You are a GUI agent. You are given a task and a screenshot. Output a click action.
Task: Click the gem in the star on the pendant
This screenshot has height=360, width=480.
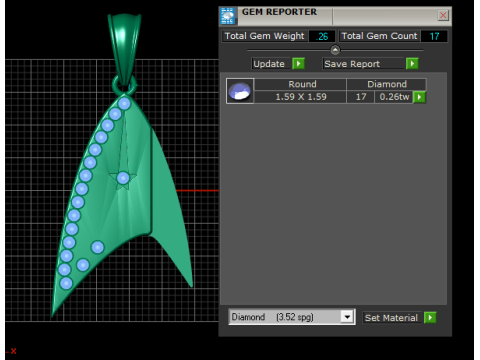tap(123, 178)
